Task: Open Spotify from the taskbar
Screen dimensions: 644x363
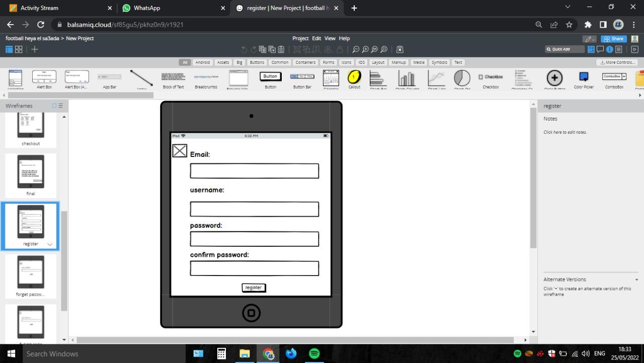Action: pos(314,353)
